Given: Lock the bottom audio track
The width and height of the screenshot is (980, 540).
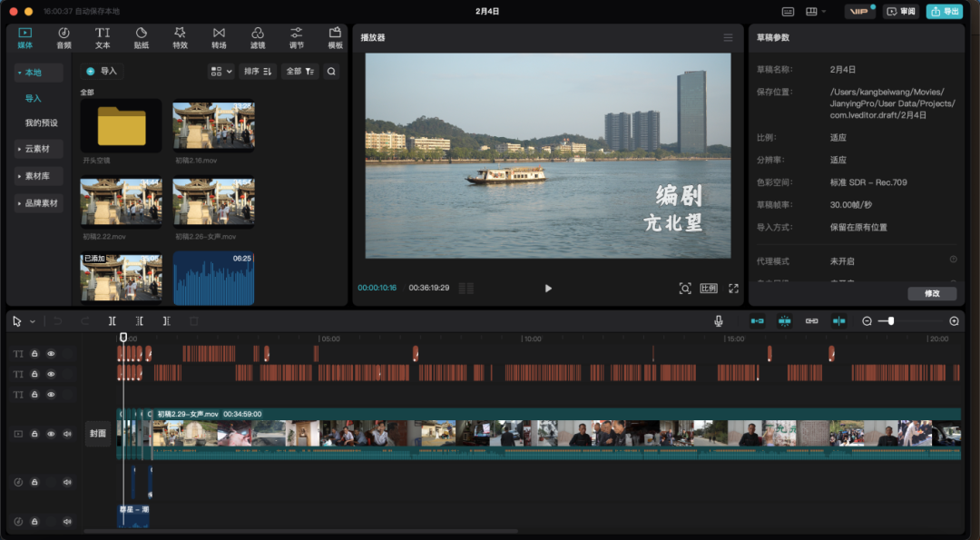Looking at the screenshot, I should (x=34, y=522).
